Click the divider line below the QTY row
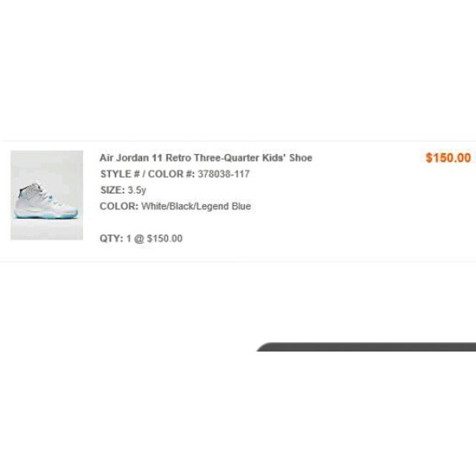The height and width of the screenshot is (476, 476). [x=238, y=260]
